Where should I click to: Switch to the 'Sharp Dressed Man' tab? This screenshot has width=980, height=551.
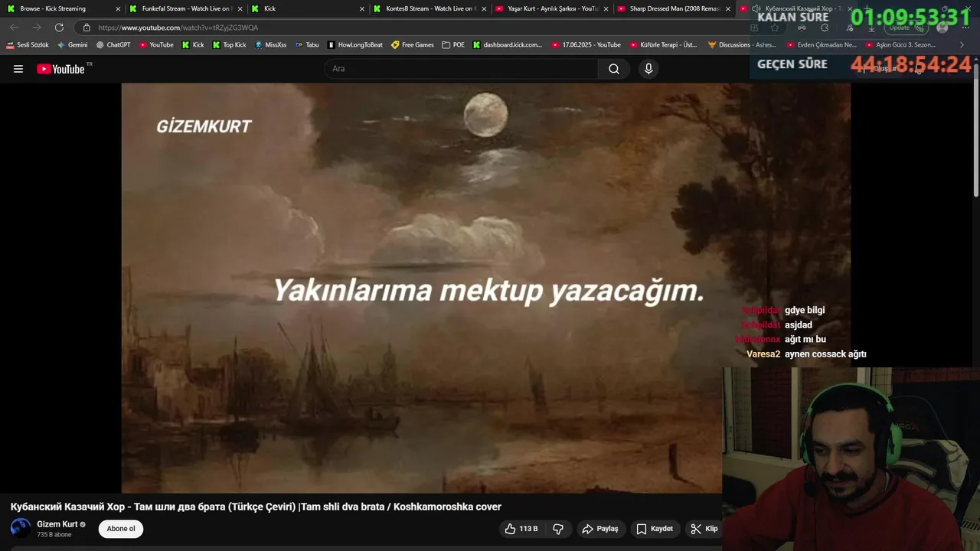tap(675, 8)
